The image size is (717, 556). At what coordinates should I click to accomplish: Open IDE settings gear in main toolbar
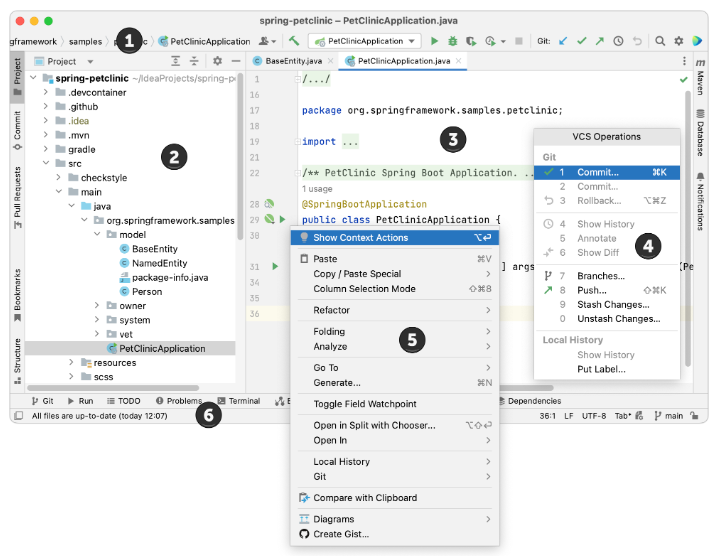click(x=679, y=41)
